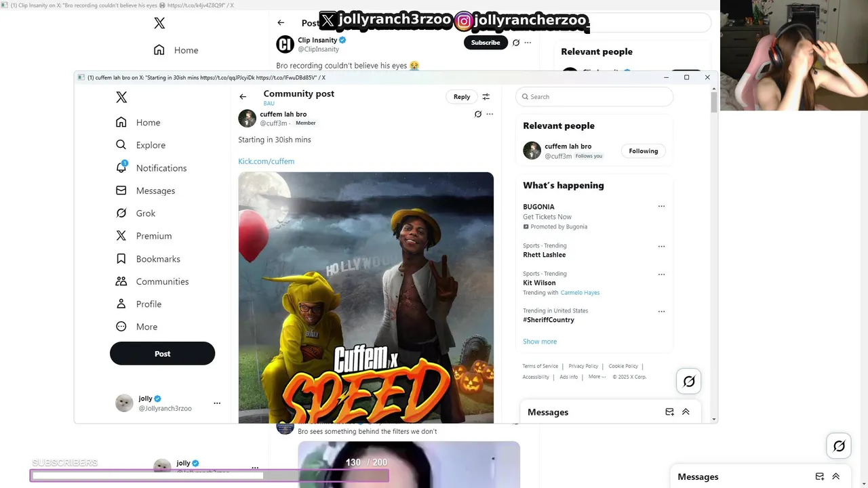The image size is (868, 488).
Task: Expand Messages drawer in back window
Action: click(x=835, y=476)
